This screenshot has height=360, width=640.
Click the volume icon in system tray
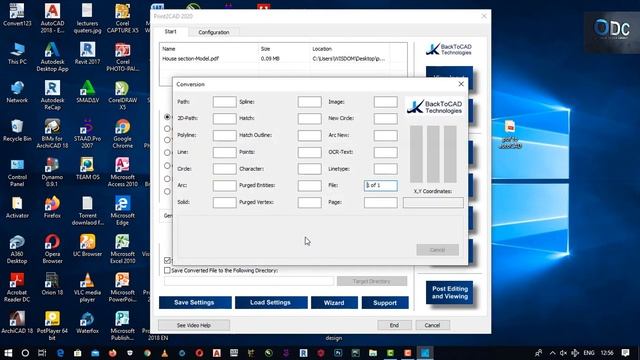[x=563, y=353]
